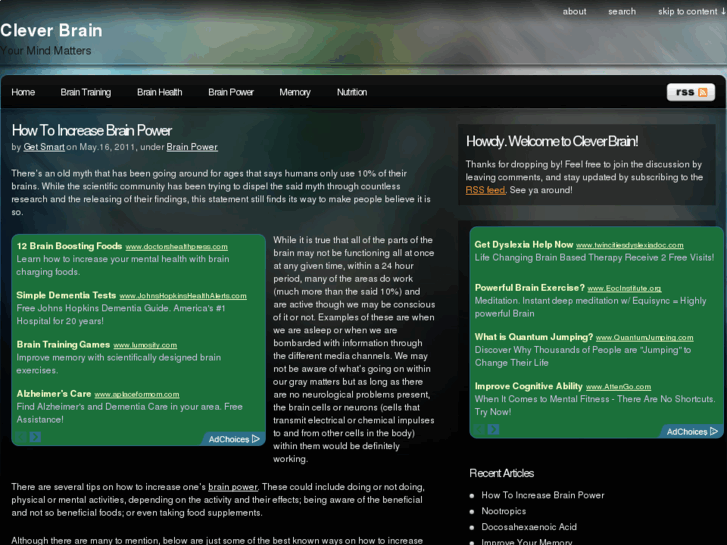Open Simple Dementia Tests ad
This screenshot has width=727, height=545.
click(x=66, y=295)
